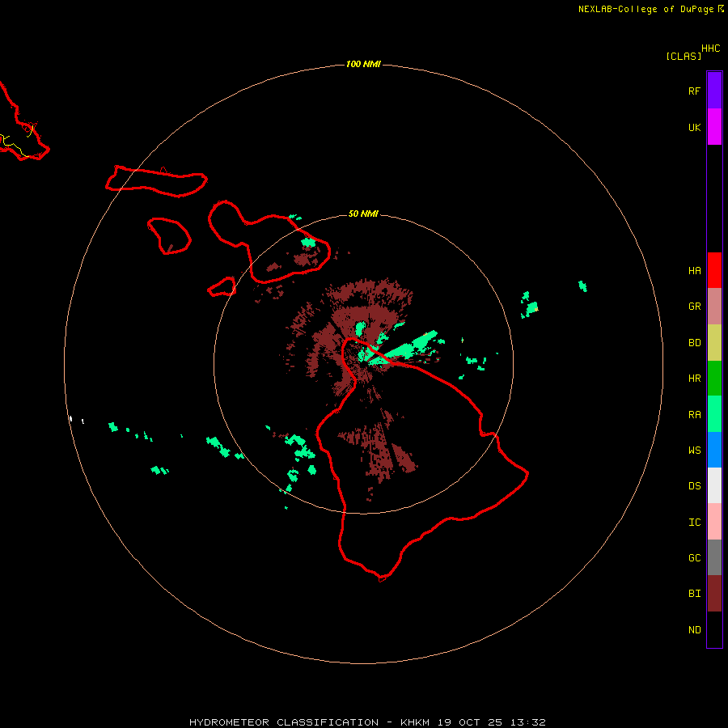
Task: Select the light green RA swatch
Action: (x=714, y=414)
